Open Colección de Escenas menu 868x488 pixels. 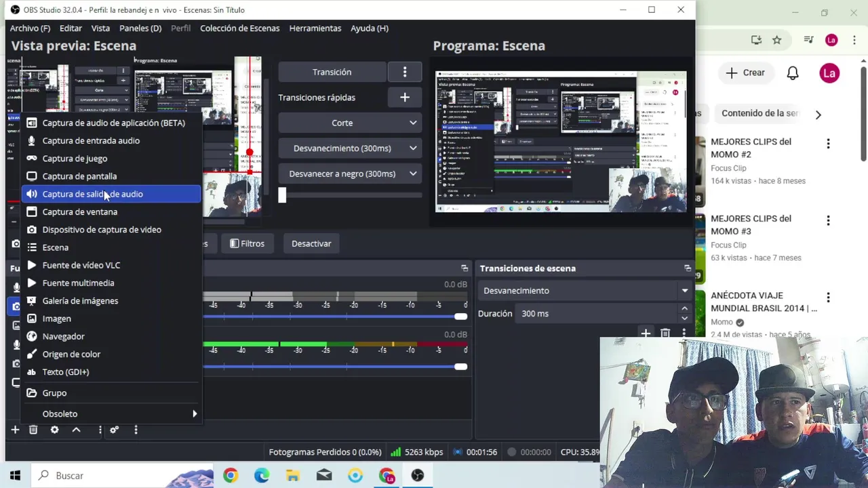click(x=239, y=28)
